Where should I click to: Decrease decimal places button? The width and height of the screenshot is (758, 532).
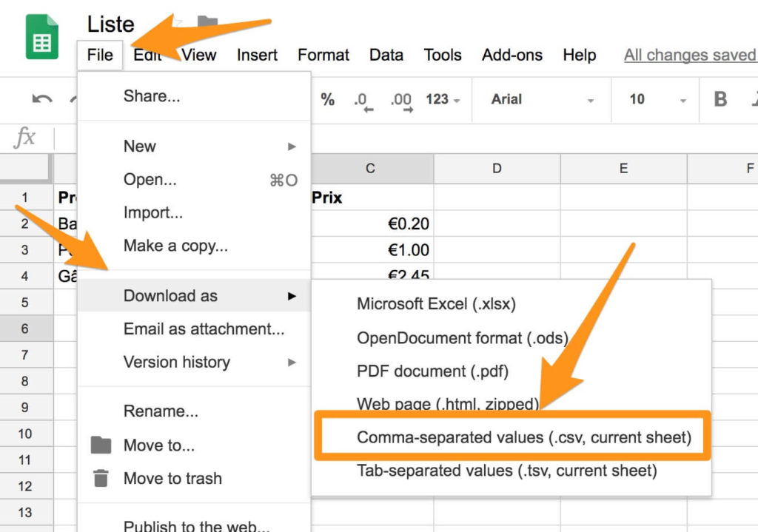363,101
